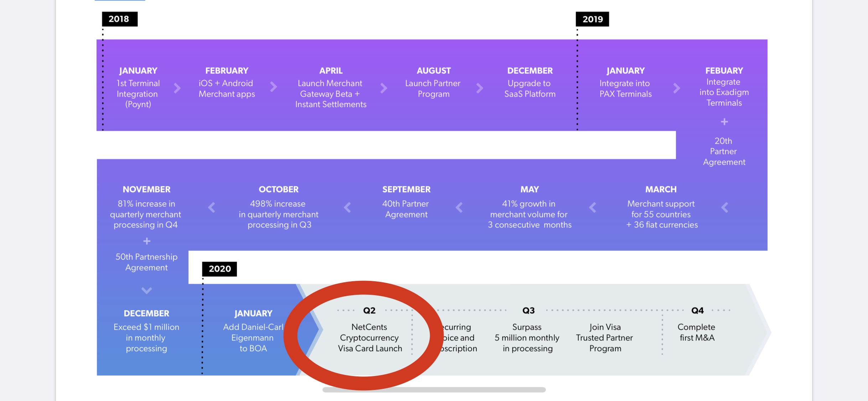
Task: Click the Q2 NetCents Cryptocurrency Visa Card Launch text
Action: click(x=370, y=337)
